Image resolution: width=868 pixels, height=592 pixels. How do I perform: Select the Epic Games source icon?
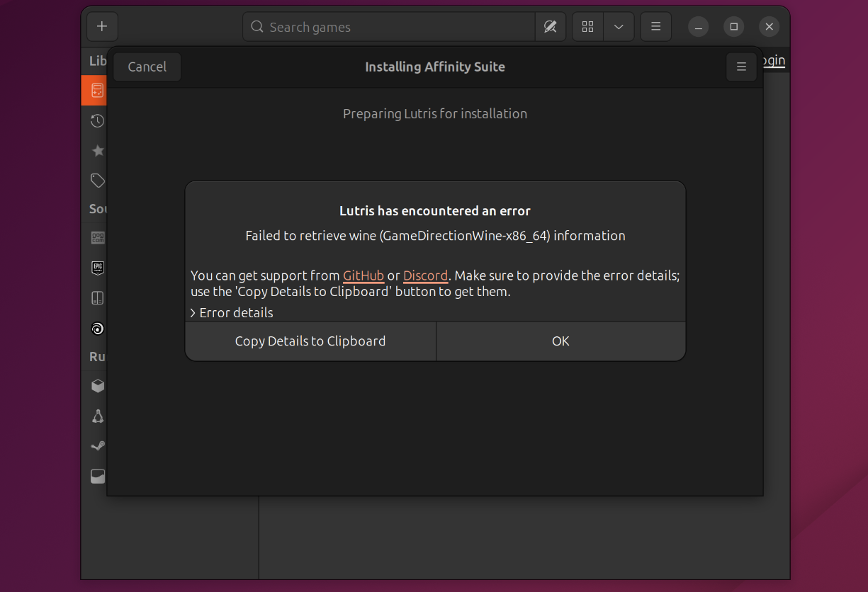tap(98, 268)
